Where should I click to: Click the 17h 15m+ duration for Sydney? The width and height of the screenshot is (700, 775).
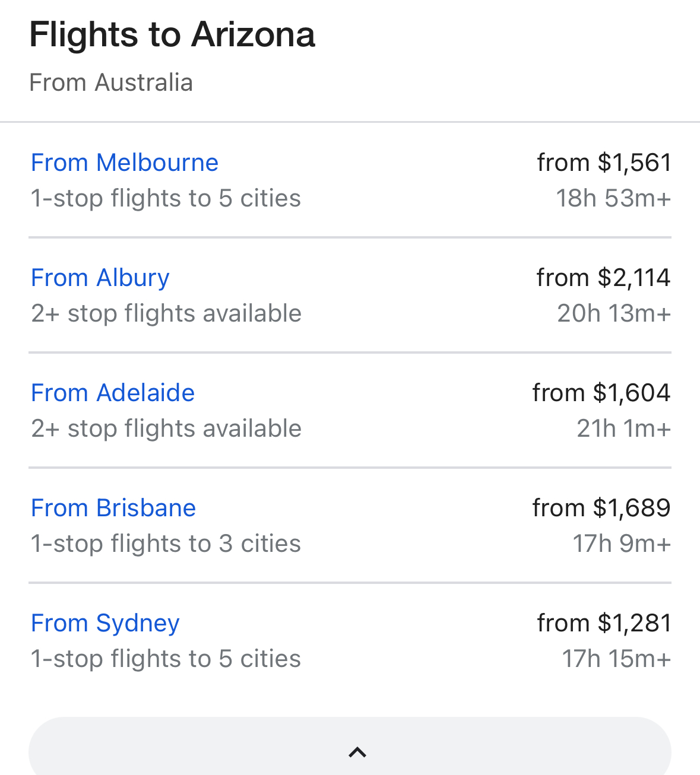[616, 659]
